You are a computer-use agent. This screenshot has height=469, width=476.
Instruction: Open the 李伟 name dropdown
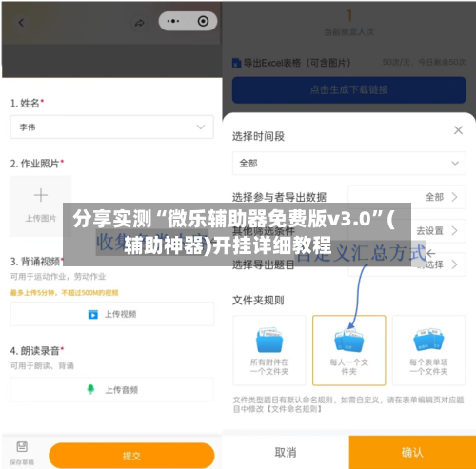112,127
